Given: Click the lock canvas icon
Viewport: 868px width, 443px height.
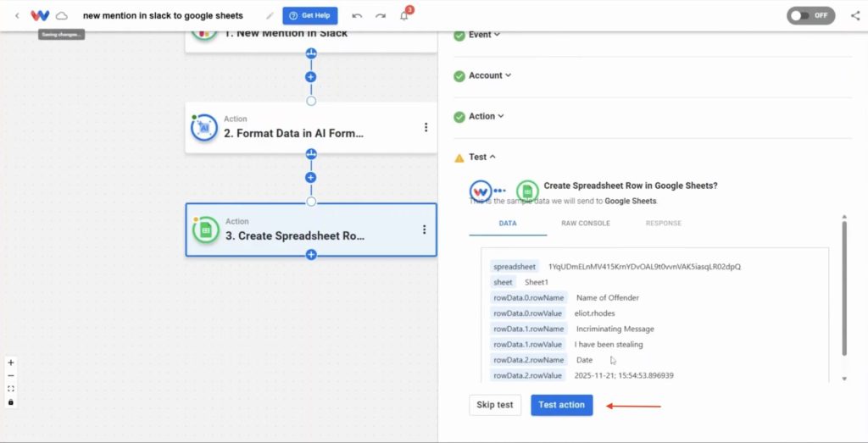Looking at the screenshot, I should click(x=10, y=402).
